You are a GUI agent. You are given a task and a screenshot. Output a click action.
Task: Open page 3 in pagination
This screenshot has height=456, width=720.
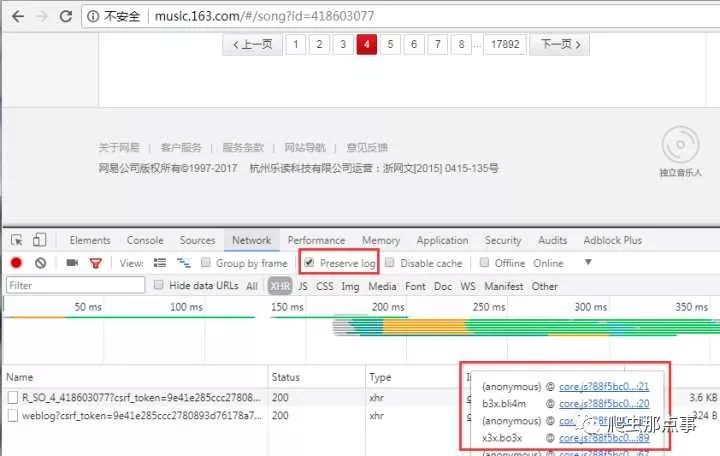pyautogui.click(x=343, y=45)
